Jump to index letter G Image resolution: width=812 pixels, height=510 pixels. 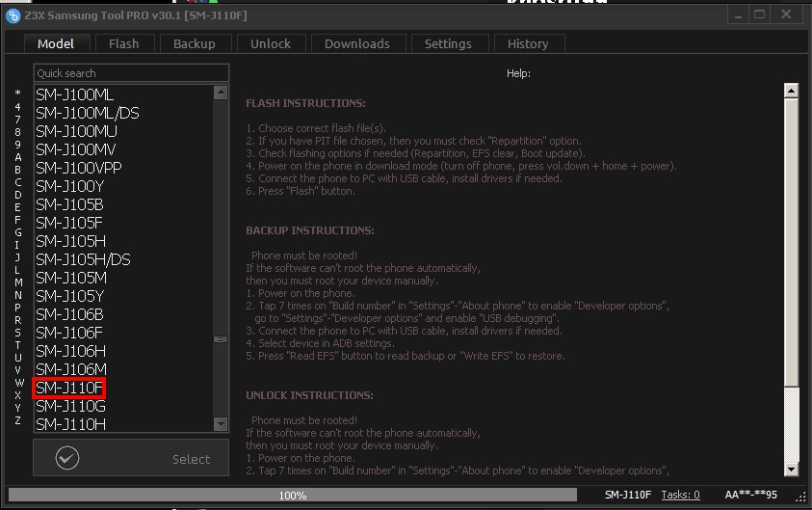(x=17, y=232)
